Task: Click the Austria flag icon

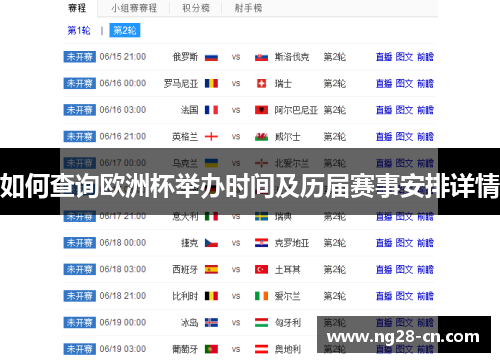Action: coord(261,349)
